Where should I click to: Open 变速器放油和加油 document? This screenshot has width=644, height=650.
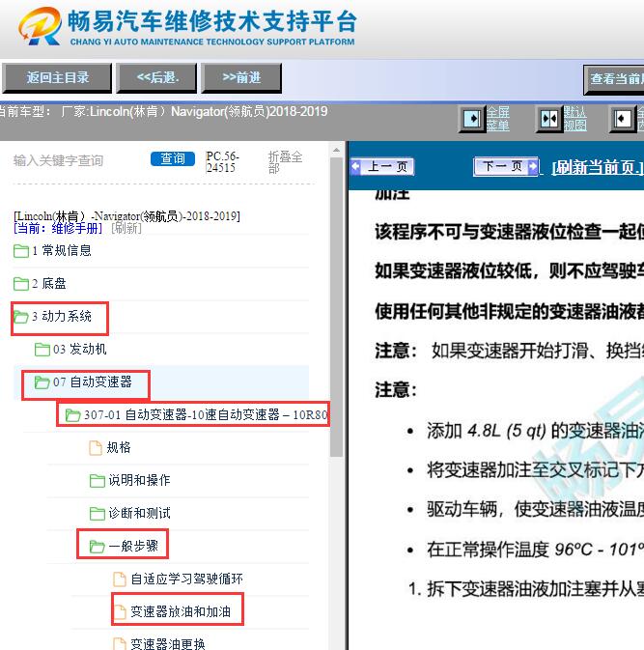[181, 612]
